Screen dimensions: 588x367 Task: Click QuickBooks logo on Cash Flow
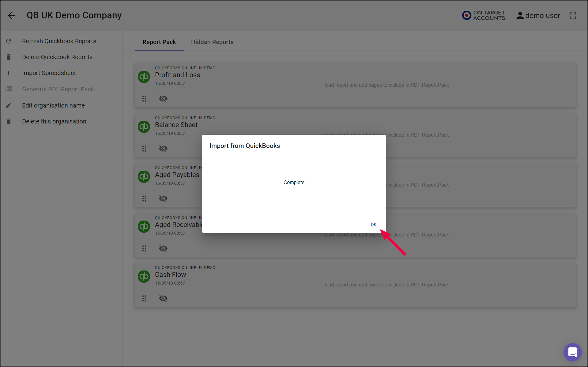(144, 276)
